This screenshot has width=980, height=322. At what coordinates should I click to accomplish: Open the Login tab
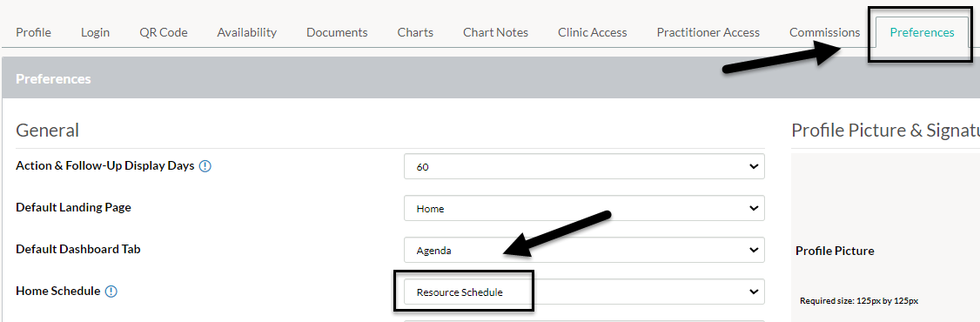click(95, 32)
